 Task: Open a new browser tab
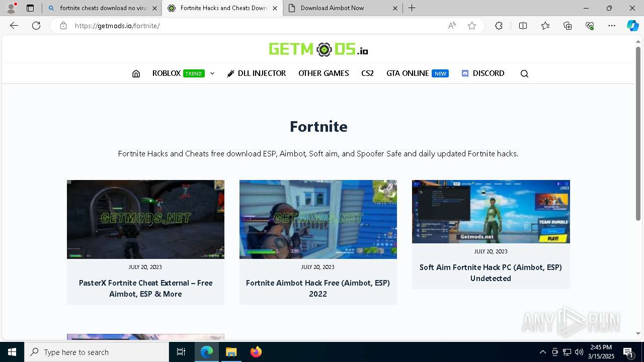[412, 8]
